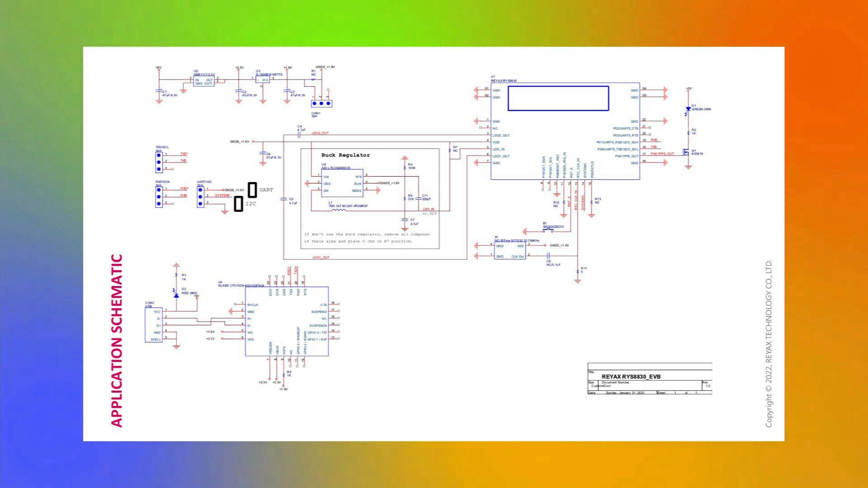Click the D1 GREEN 0805 LED symbol

688,109
